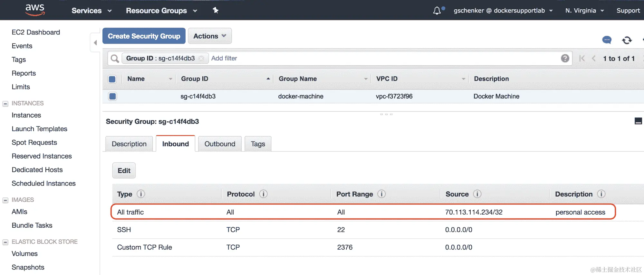
Task: Switch to the Outbound tab
Action: 220,144
